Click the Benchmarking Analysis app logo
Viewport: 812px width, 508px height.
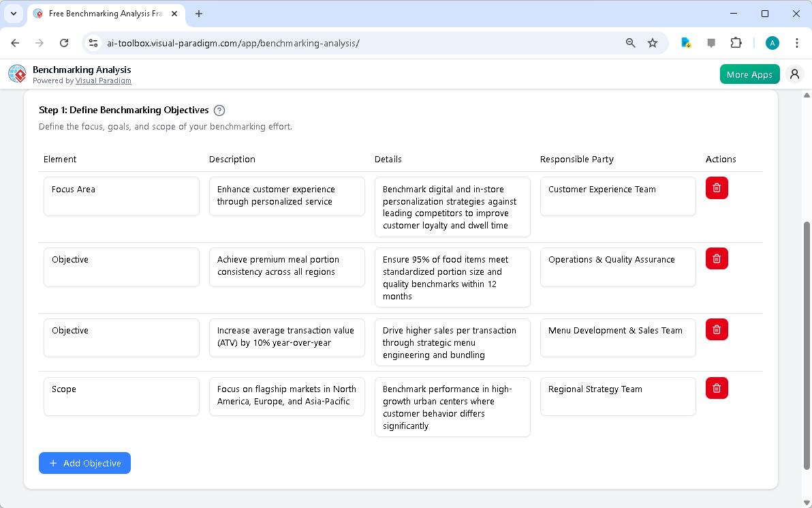click(x=18, y=74)
